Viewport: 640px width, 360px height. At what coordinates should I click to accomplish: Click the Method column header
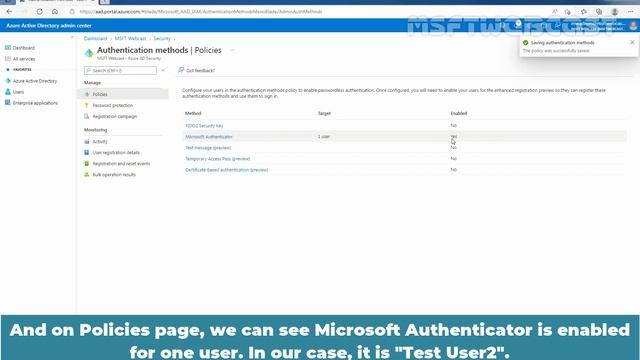click(193, 113)
